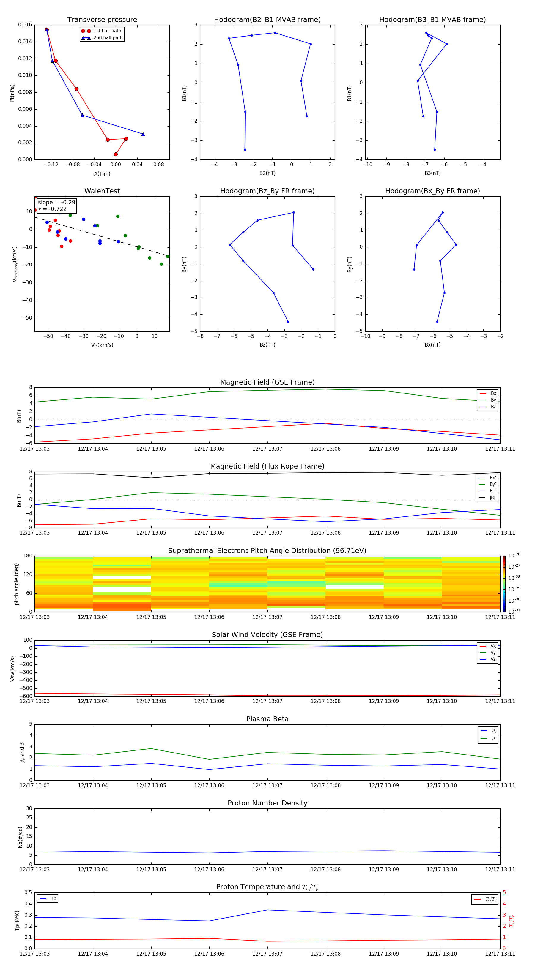Select the 'Hodogram(B2_B1 MVAB frame)' title
This screenshot has width=535, height=980.
click(267, 20)
